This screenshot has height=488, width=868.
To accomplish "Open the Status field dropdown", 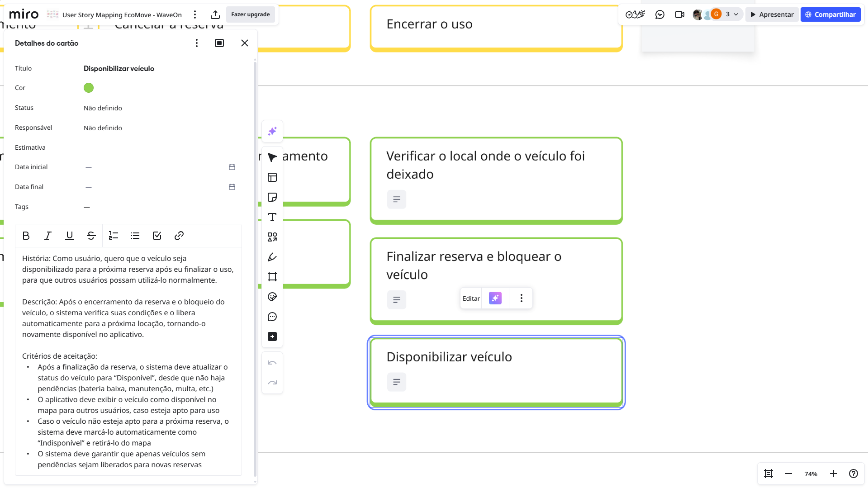I will point(103,108).
